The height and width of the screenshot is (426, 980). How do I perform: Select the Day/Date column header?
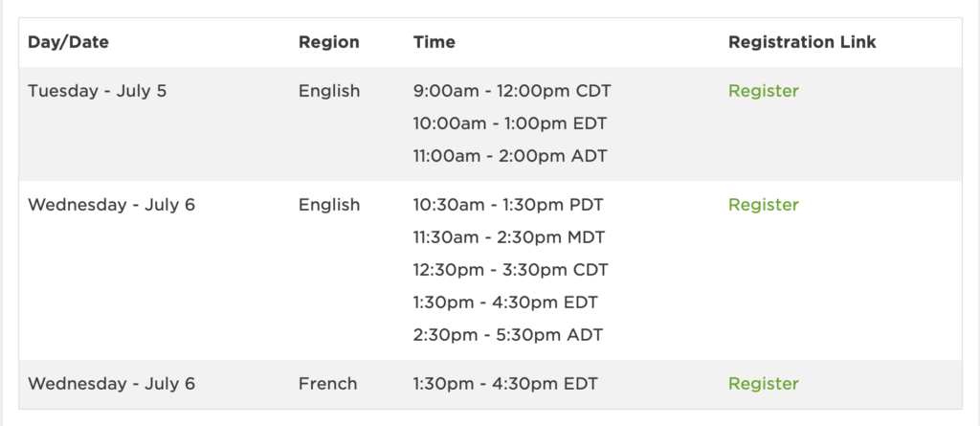(x=68, y=42)
